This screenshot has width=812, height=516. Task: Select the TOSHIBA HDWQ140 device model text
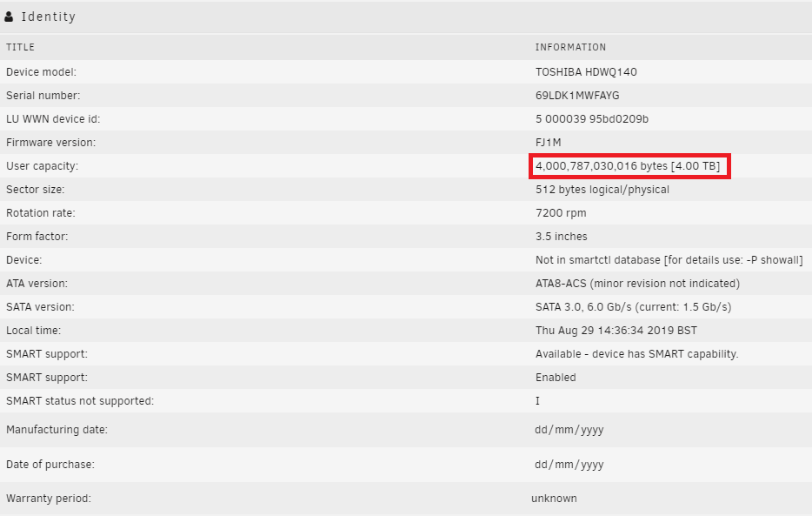[x=586, y=72]
